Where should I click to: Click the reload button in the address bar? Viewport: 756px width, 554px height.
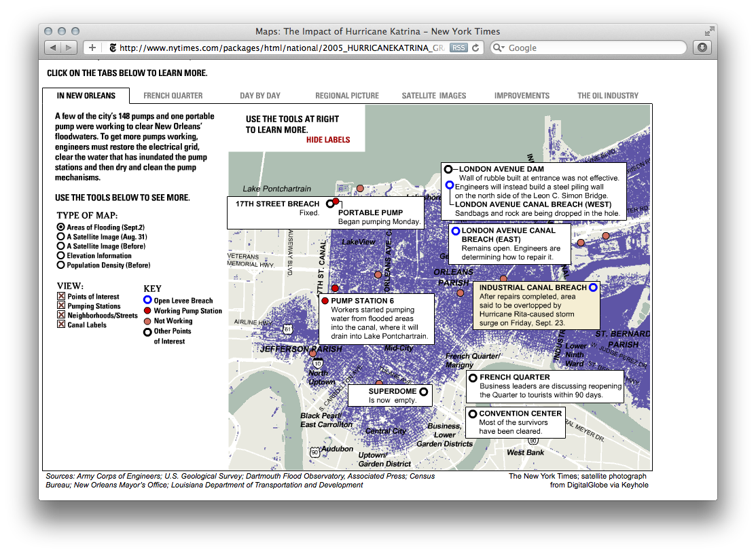tap(476, 48)
